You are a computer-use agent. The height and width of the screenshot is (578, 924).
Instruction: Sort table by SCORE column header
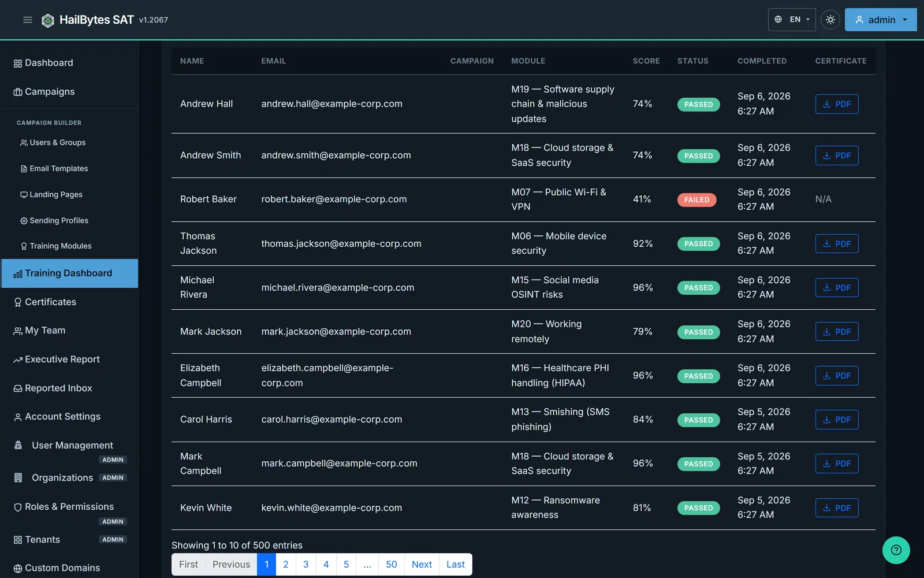coord(646,61)
